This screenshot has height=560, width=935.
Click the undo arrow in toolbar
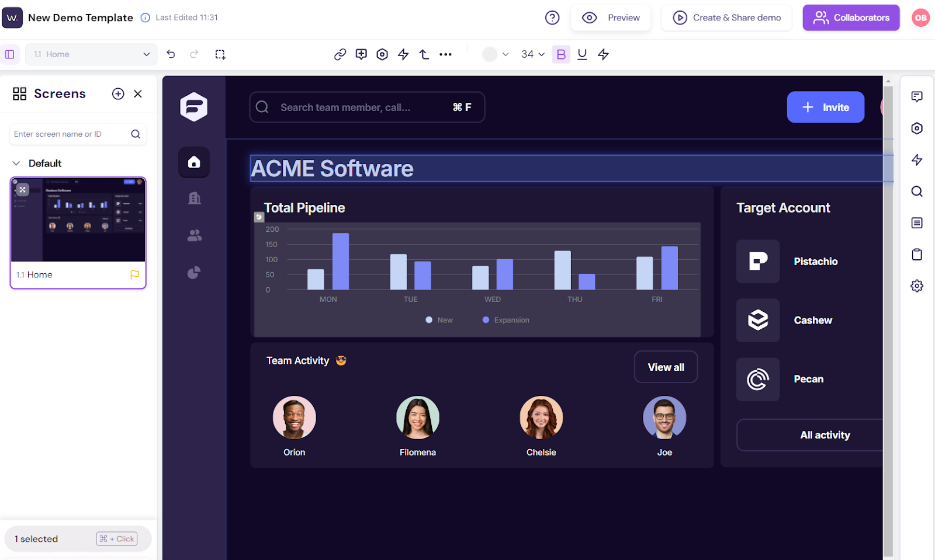tap(171, 54)
